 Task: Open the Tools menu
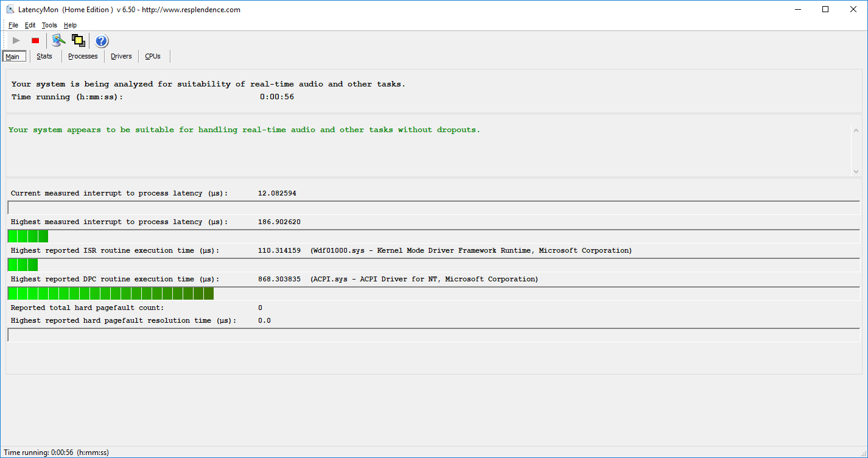pyautogui.click(x=49, y=25)
